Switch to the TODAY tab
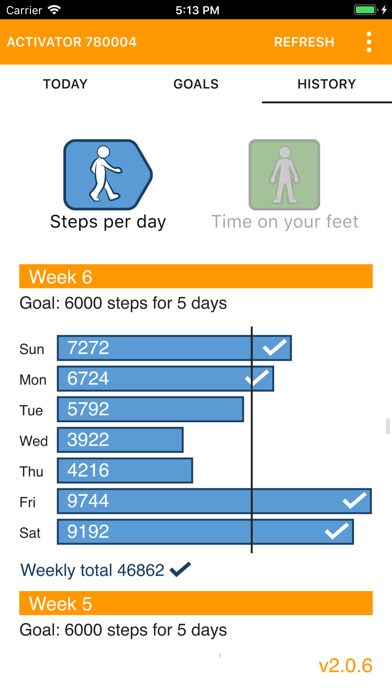The width and height of the screenshot is (392, 696). [65, 84]
